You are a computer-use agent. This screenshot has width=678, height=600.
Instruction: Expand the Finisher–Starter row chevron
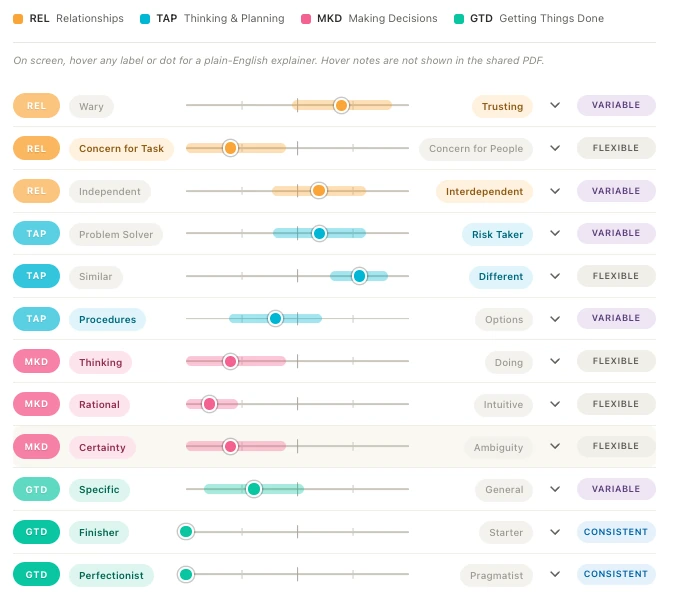click(555, 532)
